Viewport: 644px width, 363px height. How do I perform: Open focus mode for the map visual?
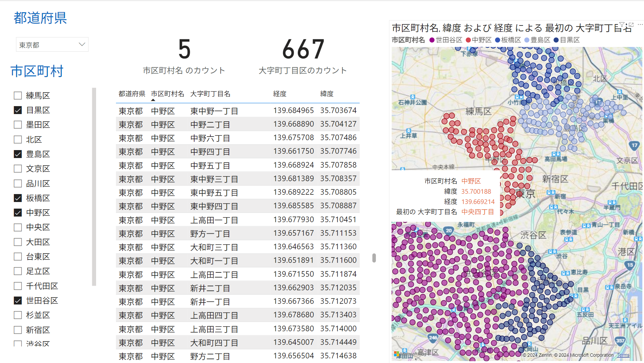click(x=631, y=24)
